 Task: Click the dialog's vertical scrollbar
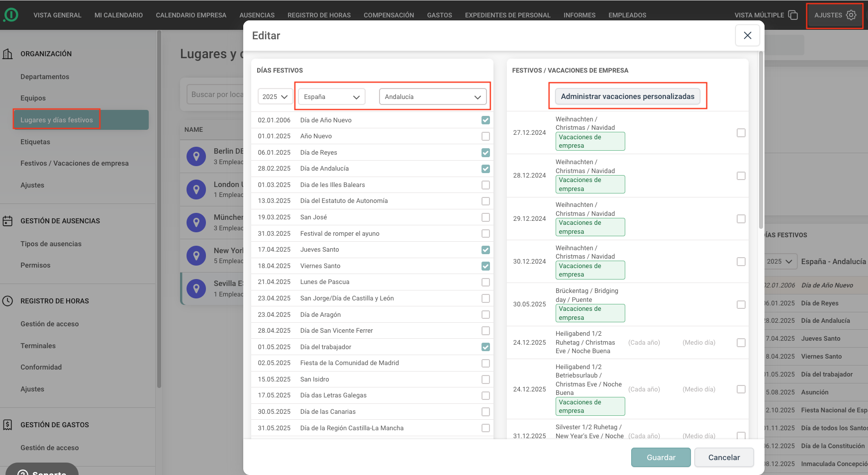(x=761, y=139)
